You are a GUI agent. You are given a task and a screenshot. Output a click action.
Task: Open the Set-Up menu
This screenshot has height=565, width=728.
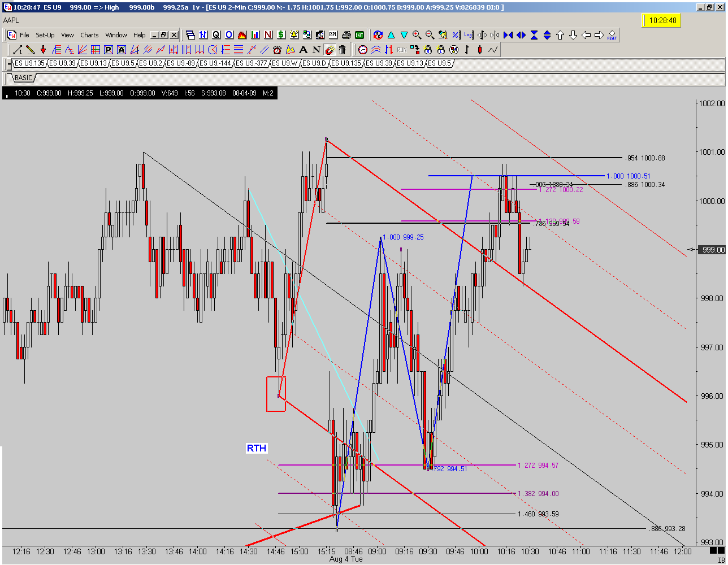click(45, 35)
